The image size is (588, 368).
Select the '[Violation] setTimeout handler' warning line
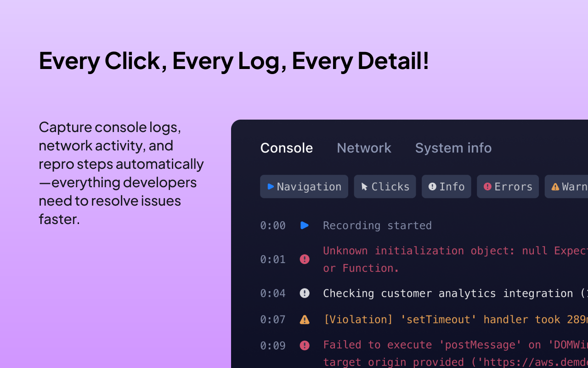click(455, 319)
